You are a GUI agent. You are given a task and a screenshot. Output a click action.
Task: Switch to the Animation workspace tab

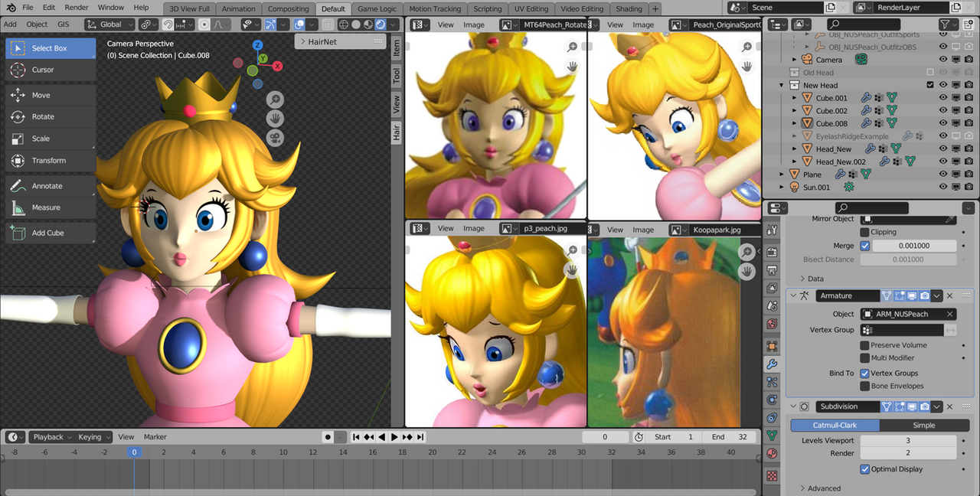click(x=239, y=9)
